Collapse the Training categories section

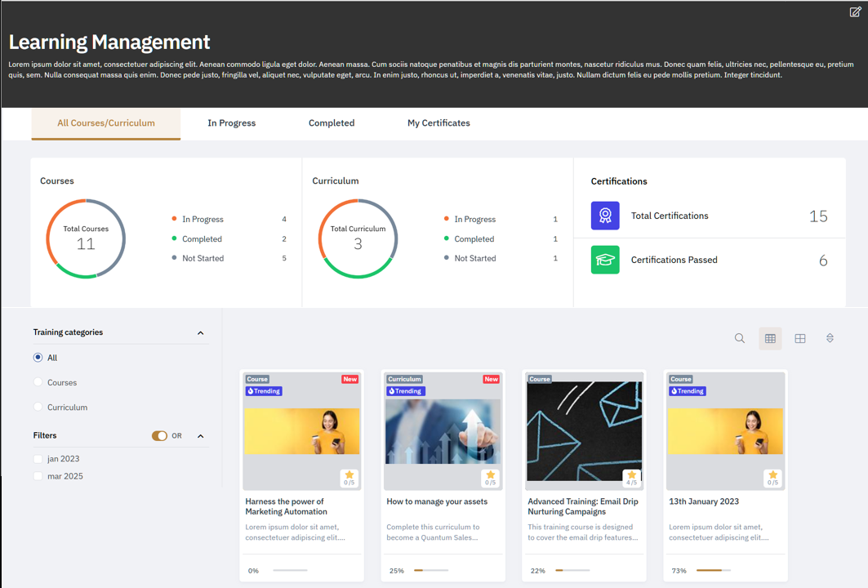200,332
